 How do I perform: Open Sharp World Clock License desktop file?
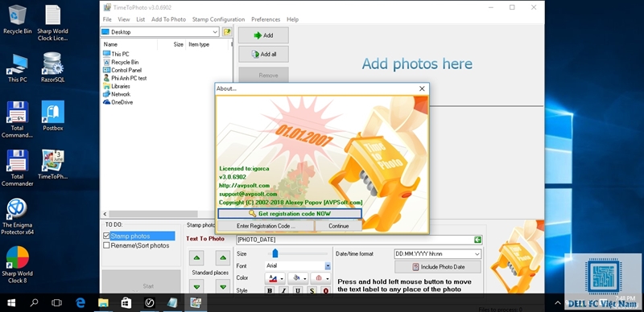[52, 23]
